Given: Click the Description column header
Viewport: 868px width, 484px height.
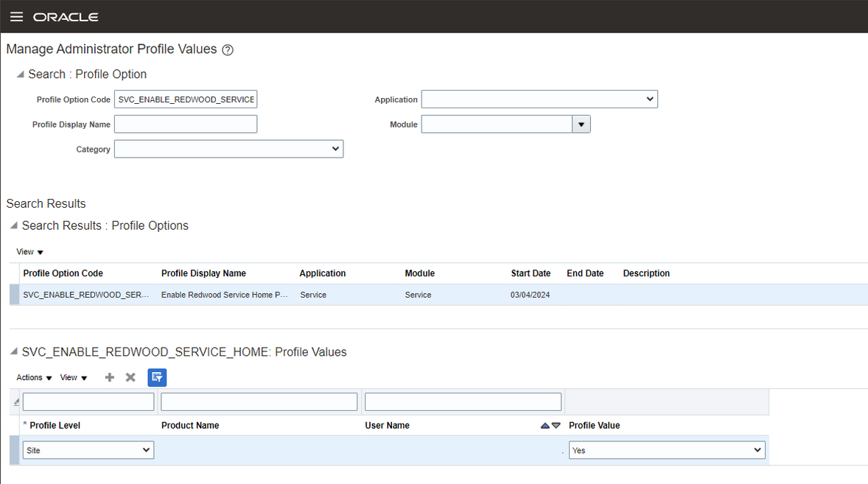Looking at the screenshot, I should (646, 273).
